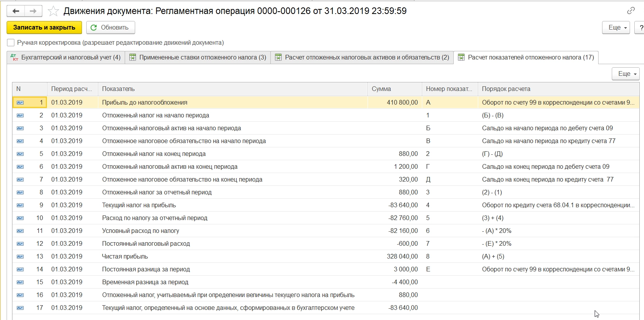This screenshot has height=320, width=644.
Task: Select the Чистая прибыль row
Action: (125, 257)
